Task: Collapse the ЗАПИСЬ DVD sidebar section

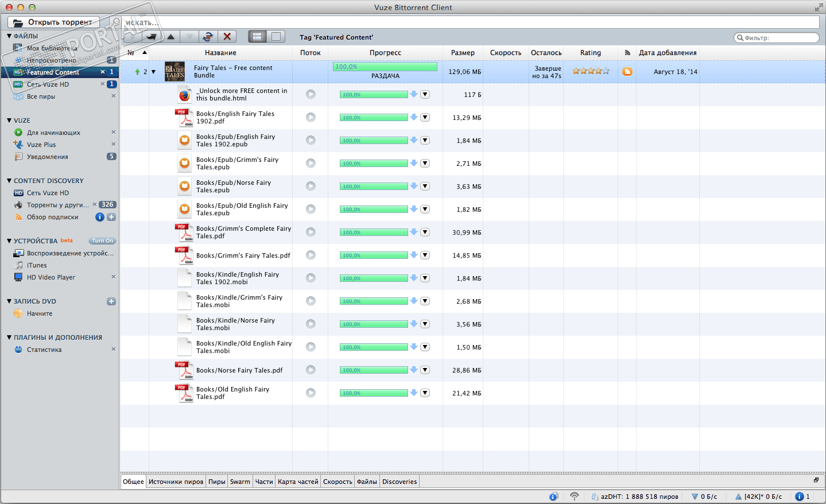Action: 9,301
